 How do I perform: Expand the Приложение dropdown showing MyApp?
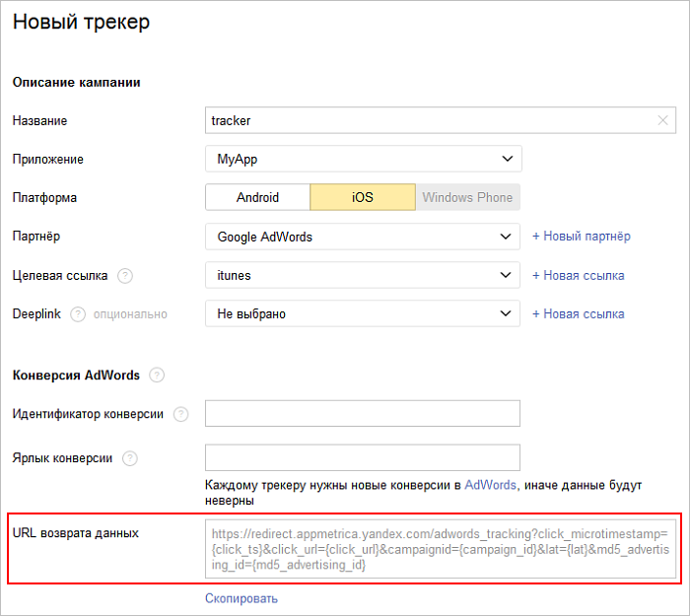click(x=364, y=159)
